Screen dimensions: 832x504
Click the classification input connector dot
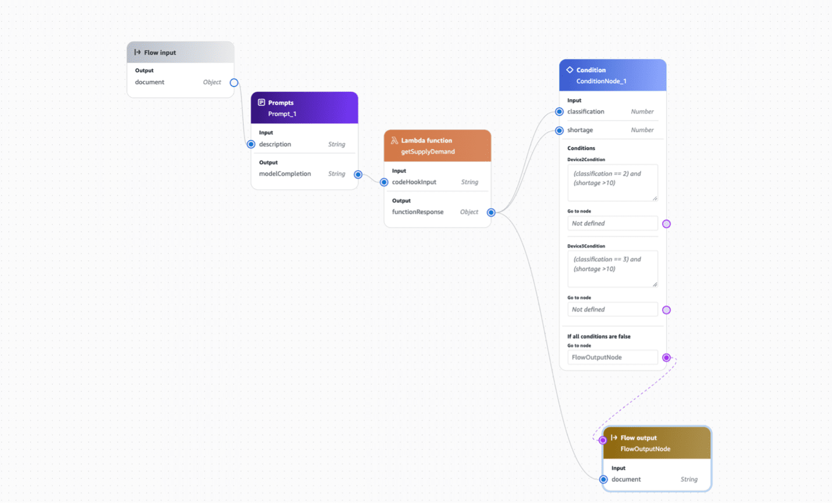559,112
